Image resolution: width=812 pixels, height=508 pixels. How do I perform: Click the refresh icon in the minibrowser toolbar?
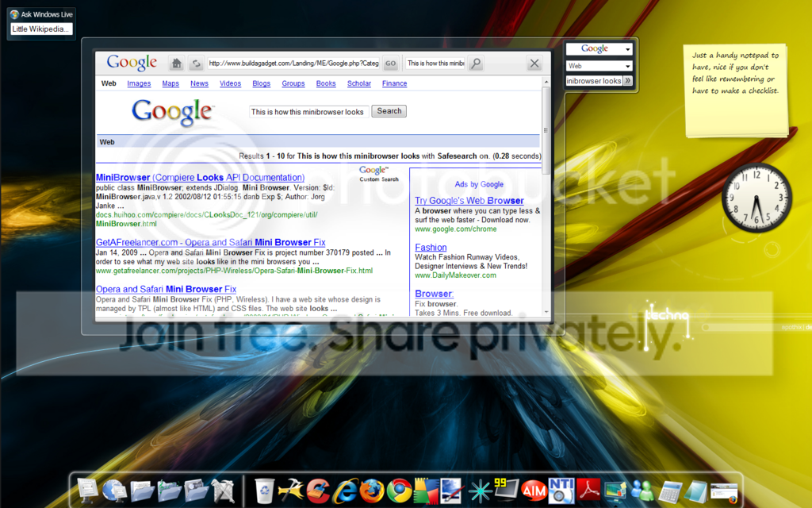[x=197, y=63]
